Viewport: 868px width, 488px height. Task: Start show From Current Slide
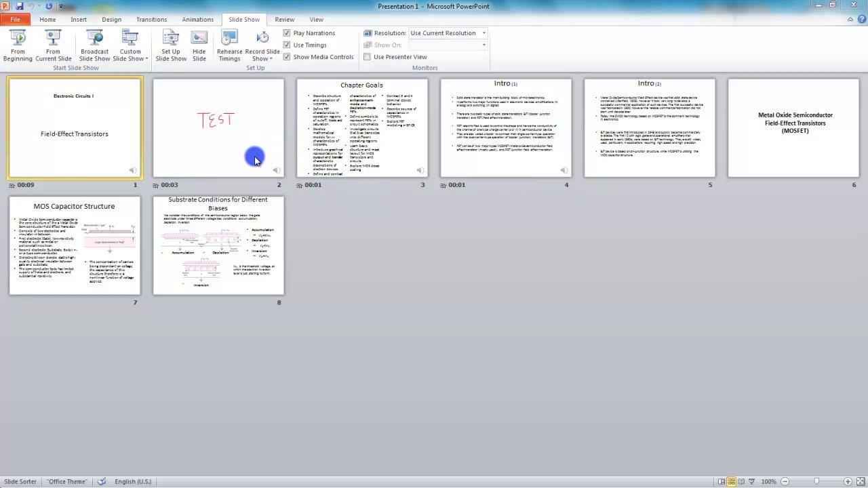point(54,45)
